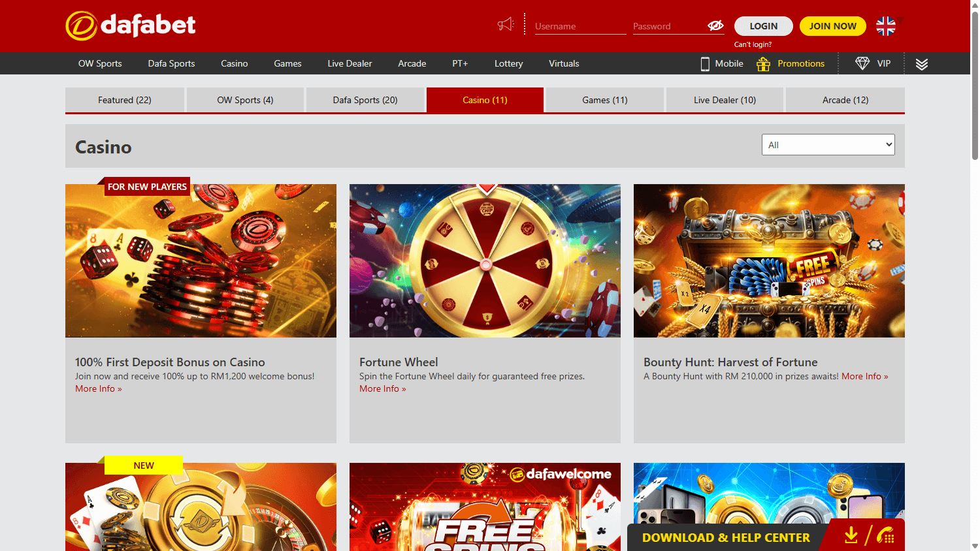Open the Featured (22) tab
This screenshot has width=980, height=551.
tap(124, 100)
